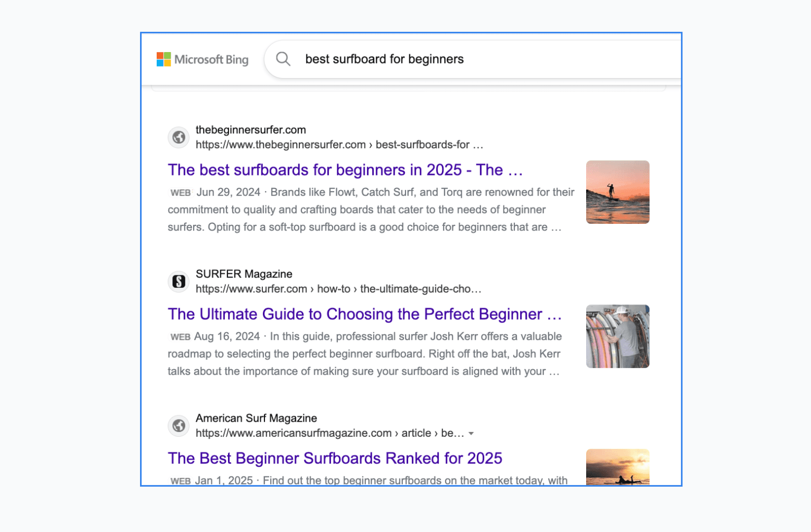Click the magnifying glass search icon

[283, 59]
